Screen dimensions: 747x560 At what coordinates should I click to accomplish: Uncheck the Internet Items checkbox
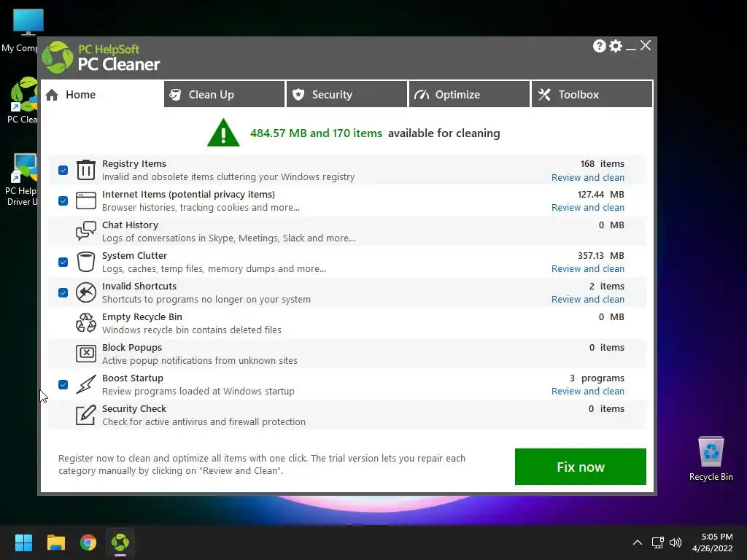click(63, 201)
